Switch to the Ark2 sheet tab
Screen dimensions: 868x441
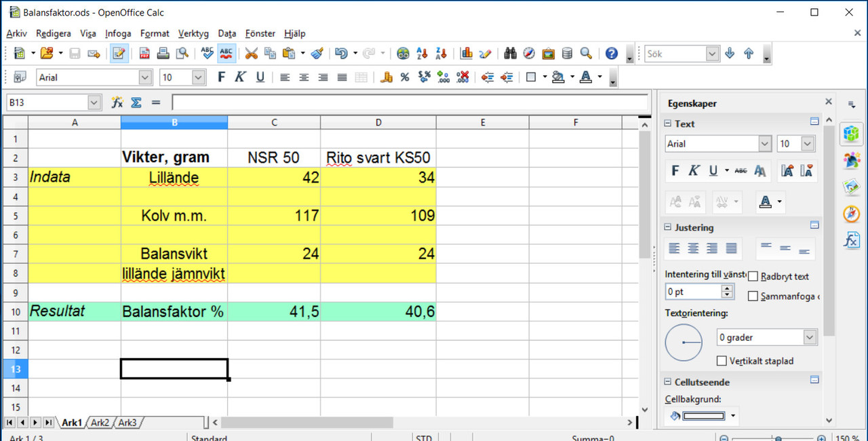coord(100,423)
